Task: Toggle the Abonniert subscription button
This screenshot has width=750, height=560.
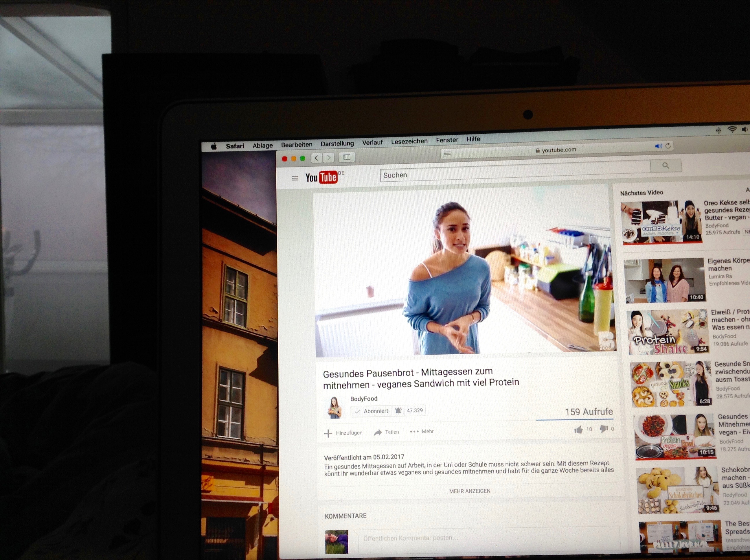Action: pos(371,411)
